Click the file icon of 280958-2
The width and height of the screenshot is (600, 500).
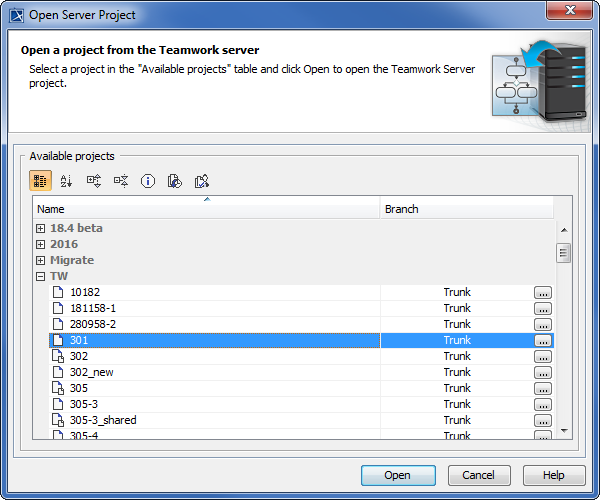coord(58,324)
